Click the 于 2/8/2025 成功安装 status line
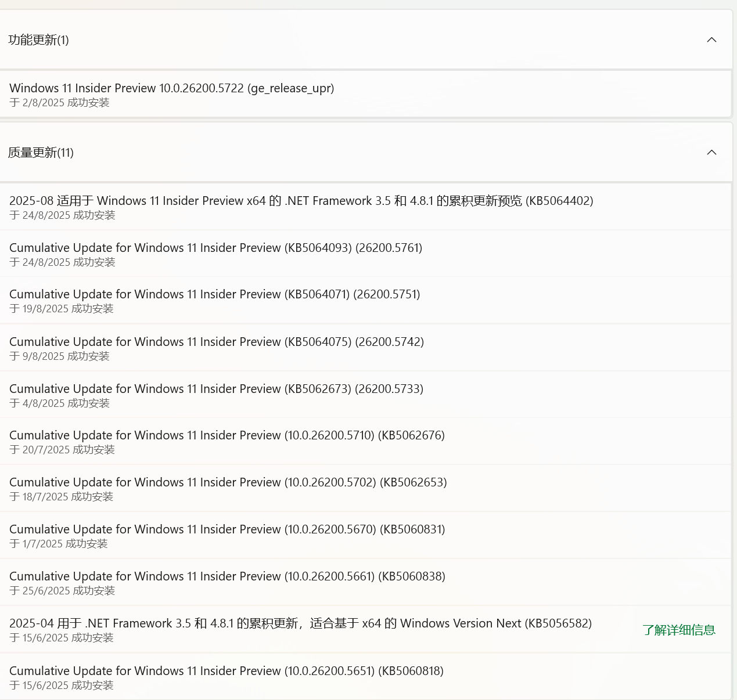Image resolution: width=737 pixels, height=700 pixels. click(x=59, y=103)
